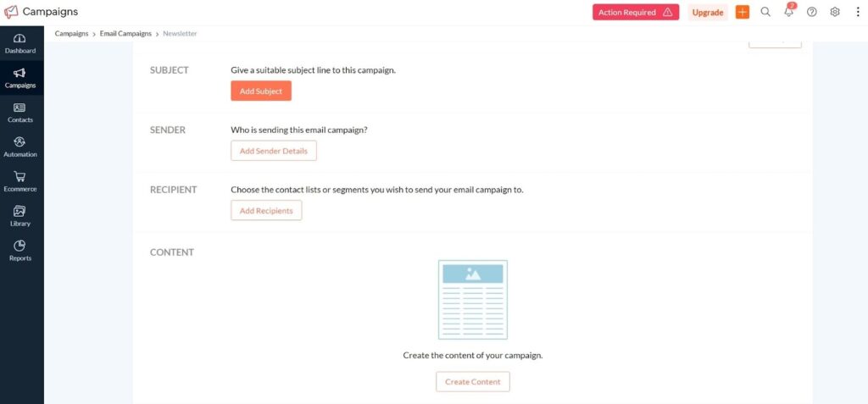The image size is (868, 404).
Task: Click the Upgrade button
Action: coord(707,12)
